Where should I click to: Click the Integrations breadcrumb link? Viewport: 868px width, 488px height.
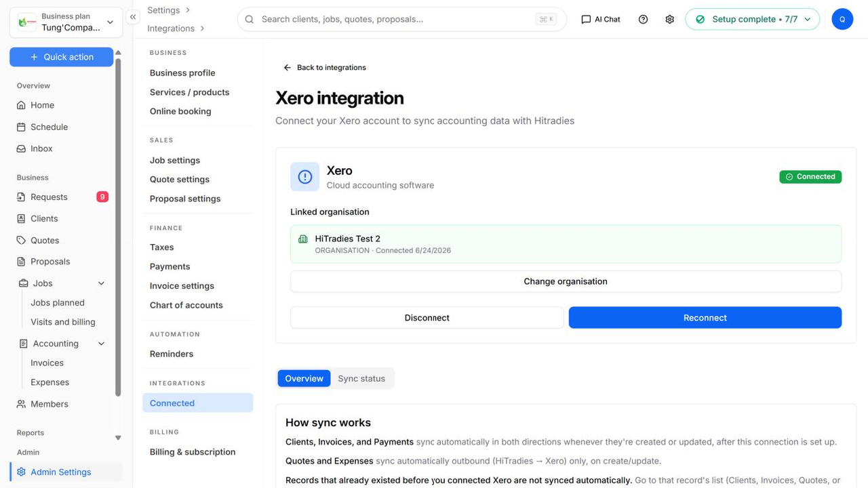tap(171, 28)
